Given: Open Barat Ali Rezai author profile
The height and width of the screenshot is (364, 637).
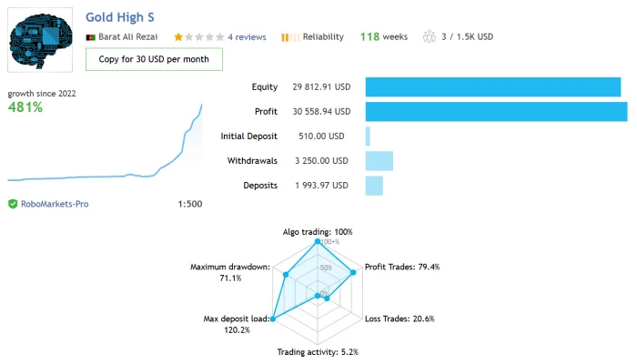Looking at the screenshot, I should (x=128, y=37).
